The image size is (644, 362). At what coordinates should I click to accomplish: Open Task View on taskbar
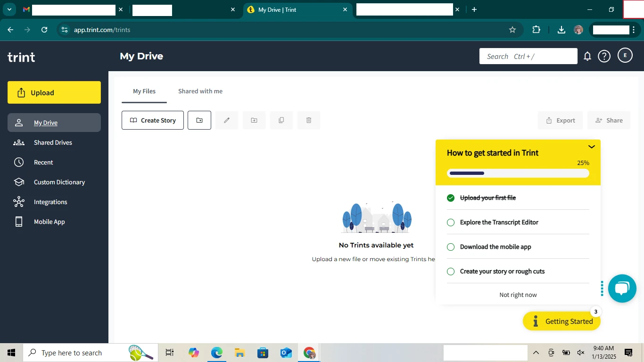coord(170,353)
